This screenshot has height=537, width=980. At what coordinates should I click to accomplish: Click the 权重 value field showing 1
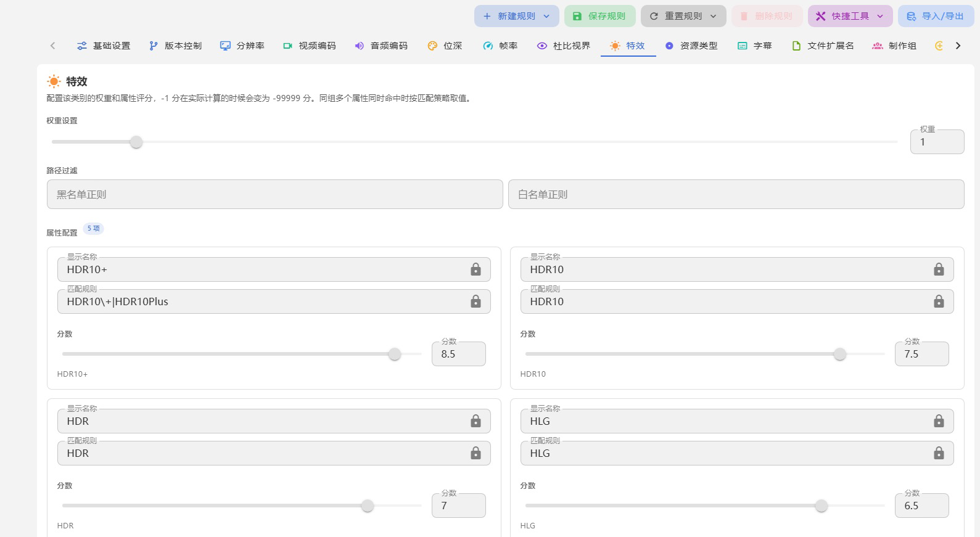pos(937,142)
